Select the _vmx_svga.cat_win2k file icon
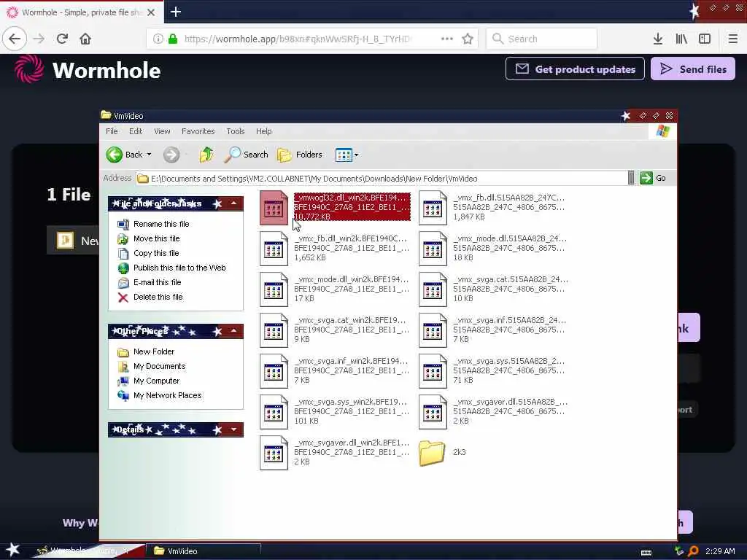This screenshot has height=560, width=747. pyautogui.click(x=274, y=330)
